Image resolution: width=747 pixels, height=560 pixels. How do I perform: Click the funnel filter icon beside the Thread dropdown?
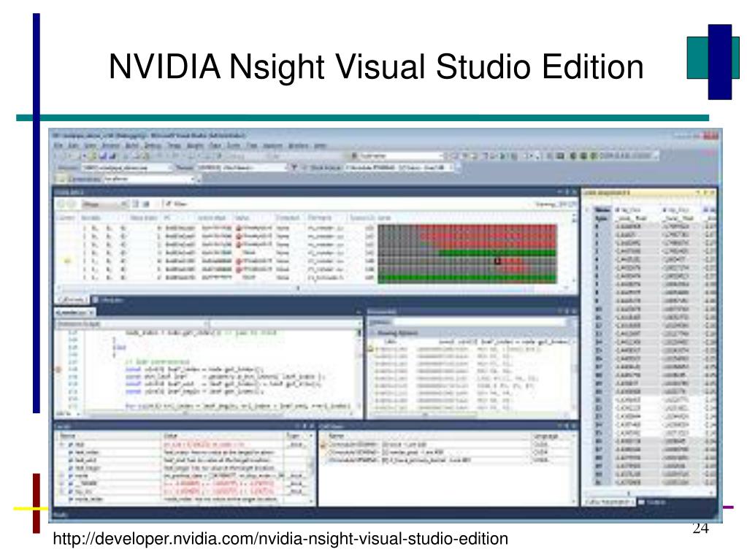click(x=294, y=168)
